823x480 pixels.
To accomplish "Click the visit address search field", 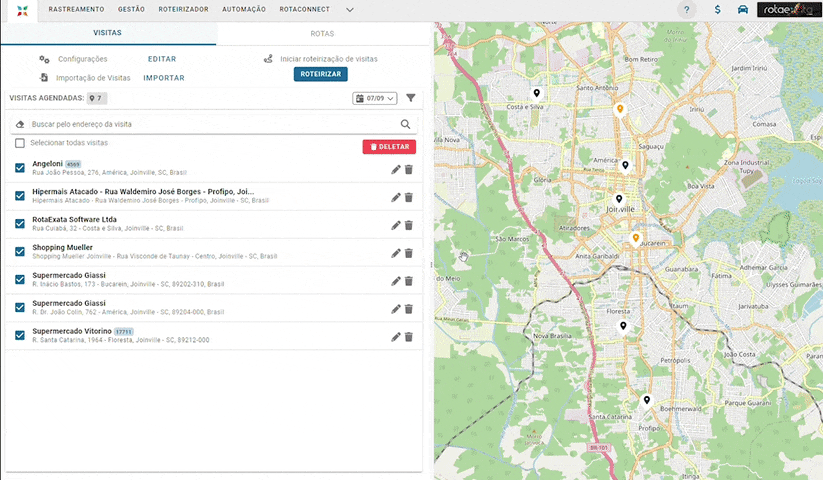I will tap(214, 124).
